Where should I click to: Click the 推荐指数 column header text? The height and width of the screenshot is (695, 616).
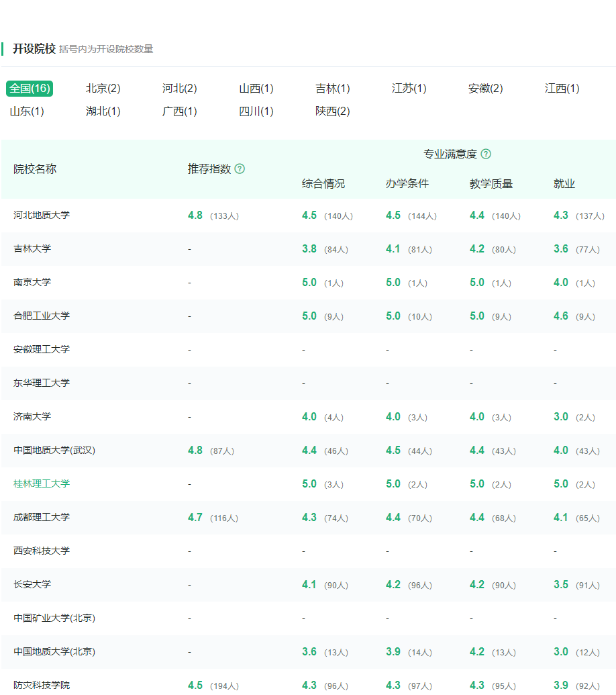point(209,169)
